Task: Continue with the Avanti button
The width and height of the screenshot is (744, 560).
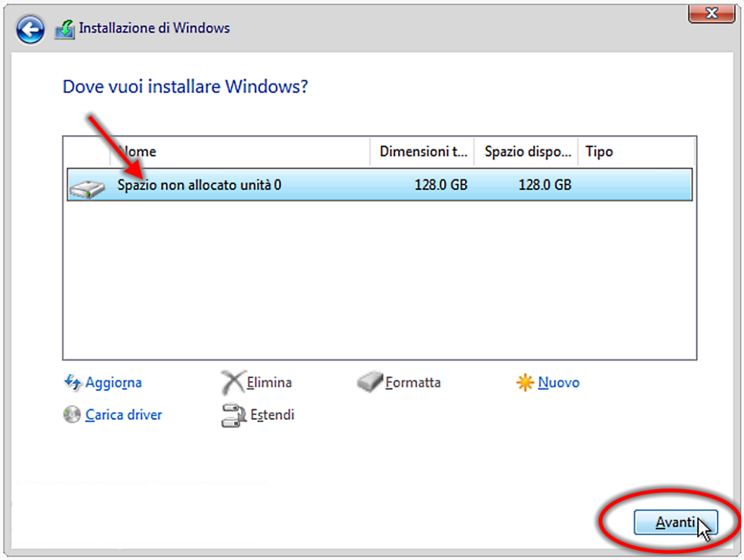Action: pyautogui.click(x=675, y=522)
